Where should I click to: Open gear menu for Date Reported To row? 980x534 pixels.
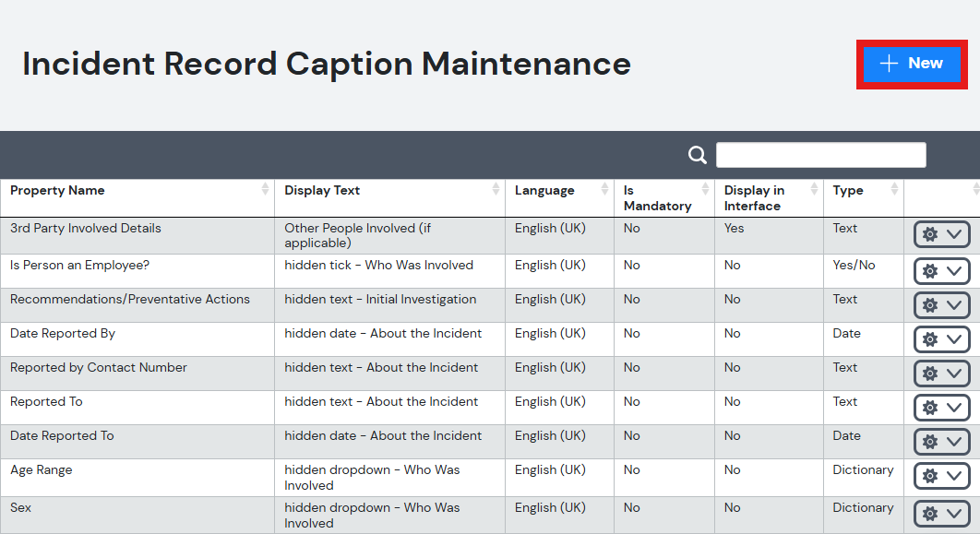pos(942,442)
